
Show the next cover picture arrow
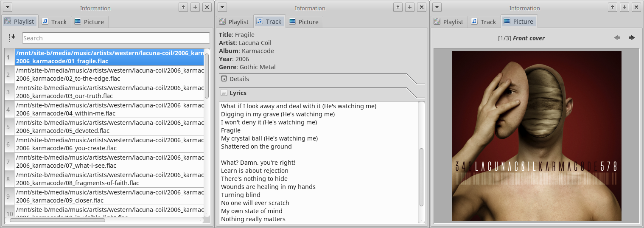632,38
